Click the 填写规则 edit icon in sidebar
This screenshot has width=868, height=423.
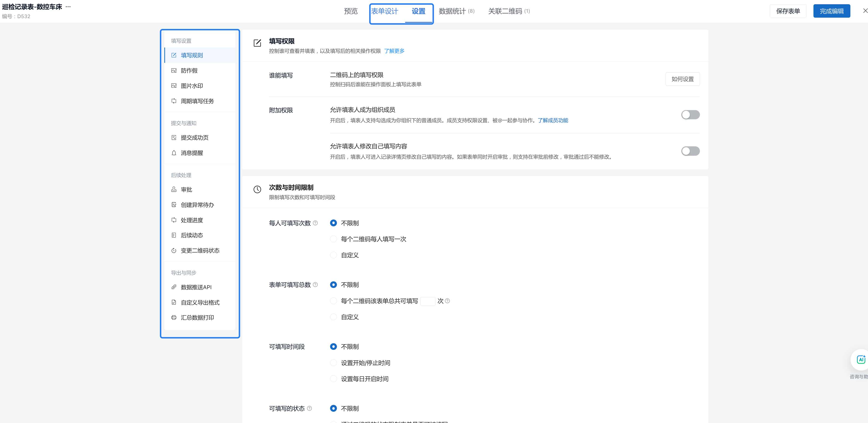(x=174, y=55)
